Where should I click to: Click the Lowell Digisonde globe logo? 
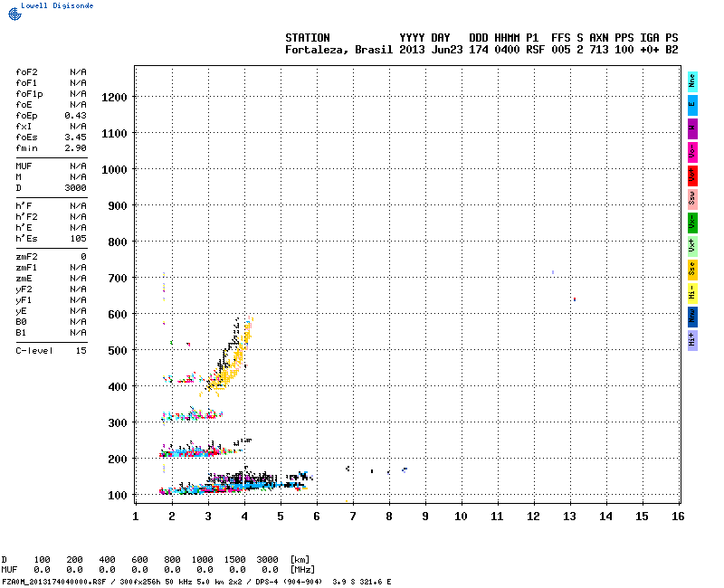(x=14, y=14)
